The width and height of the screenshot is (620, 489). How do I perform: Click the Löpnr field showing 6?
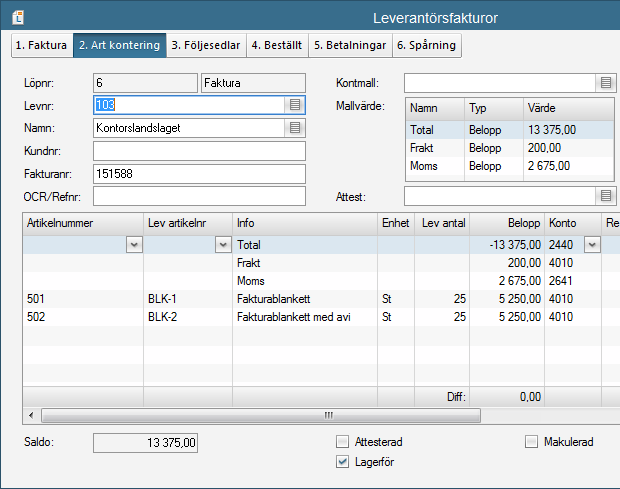(x=145, y=83)
